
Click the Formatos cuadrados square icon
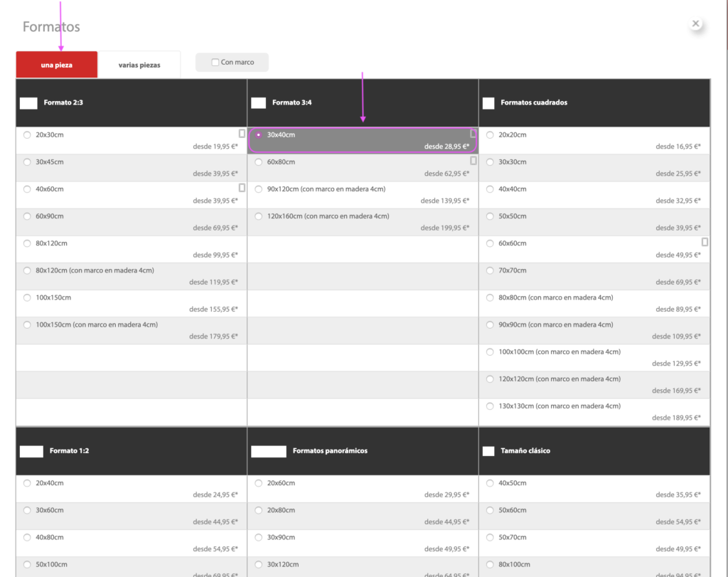click(488, 103)
